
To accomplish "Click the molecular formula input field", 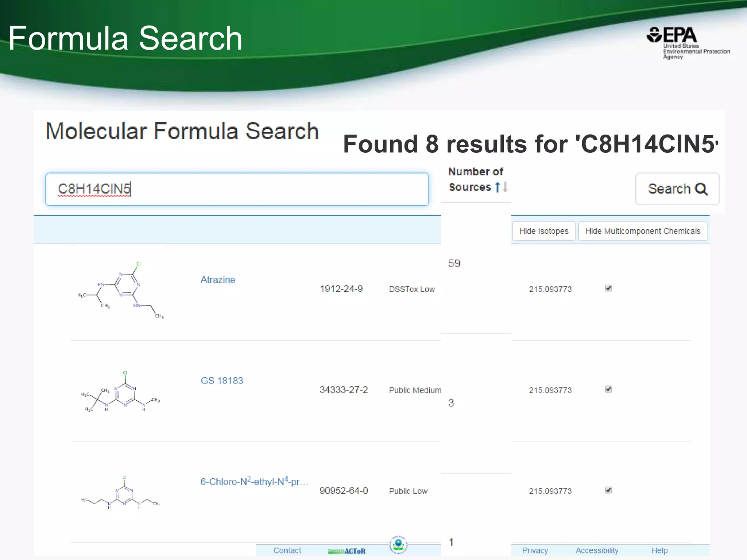I will tap(237, 189).
